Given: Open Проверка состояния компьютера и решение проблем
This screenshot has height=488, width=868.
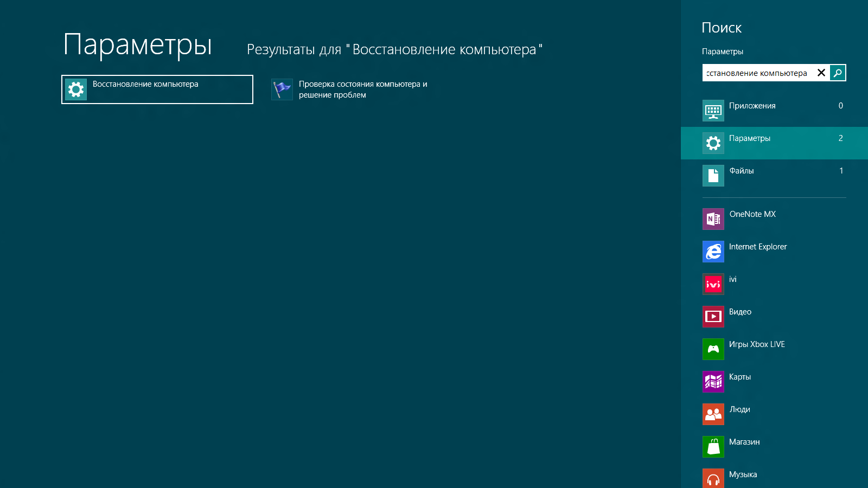Looking at the screenshot, I should pyautogui.click(x=363, y=89).
